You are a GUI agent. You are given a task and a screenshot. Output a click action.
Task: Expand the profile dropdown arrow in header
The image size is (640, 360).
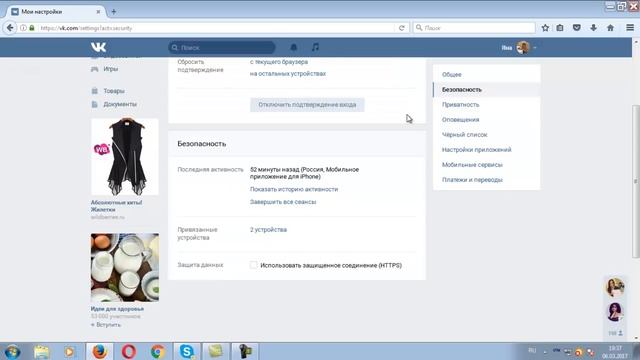(x=535, y=48)
